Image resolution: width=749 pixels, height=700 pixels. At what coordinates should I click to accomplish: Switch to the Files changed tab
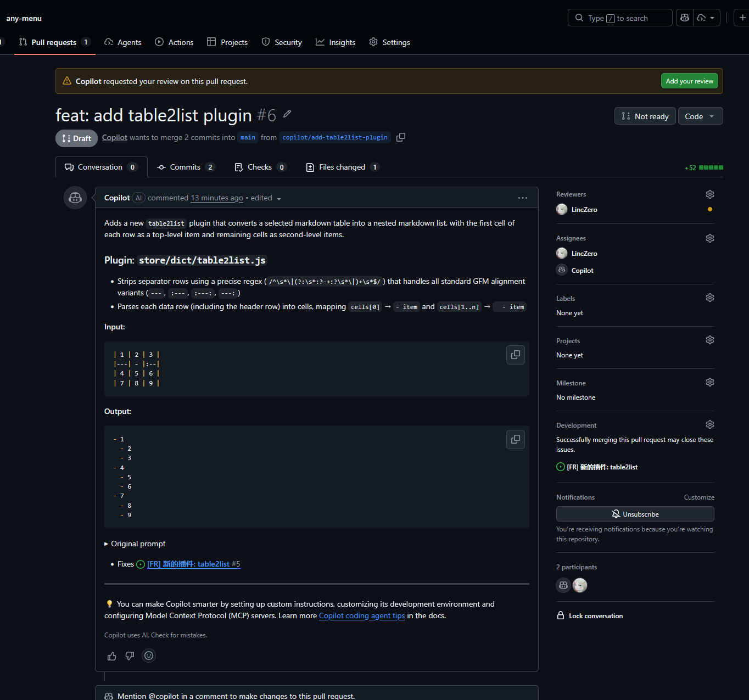point(343,167)
